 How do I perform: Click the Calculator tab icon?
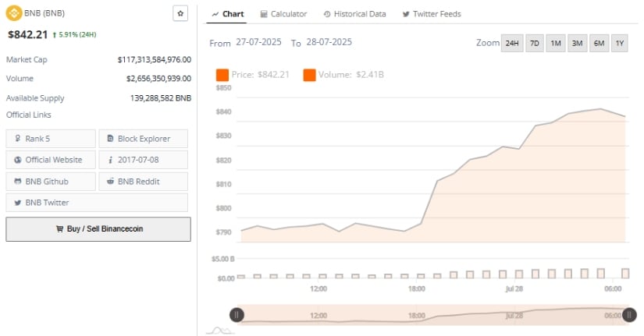(264, 14)
